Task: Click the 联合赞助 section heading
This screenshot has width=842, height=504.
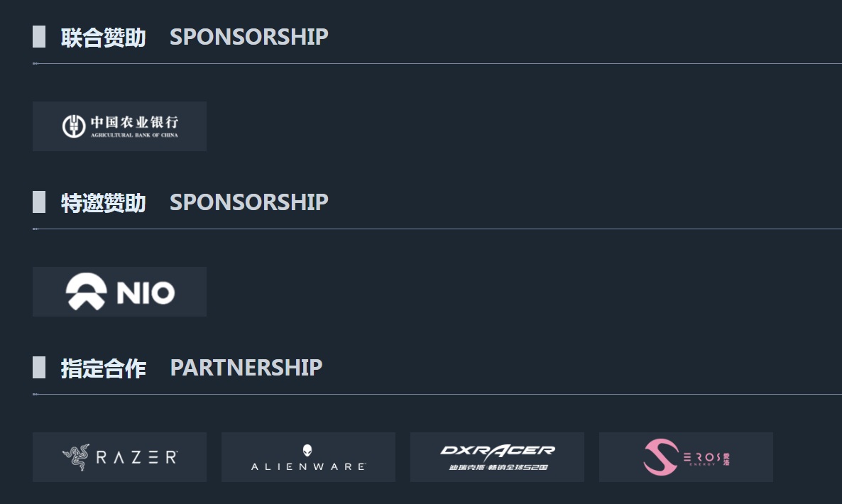Action: coord(104,37)
